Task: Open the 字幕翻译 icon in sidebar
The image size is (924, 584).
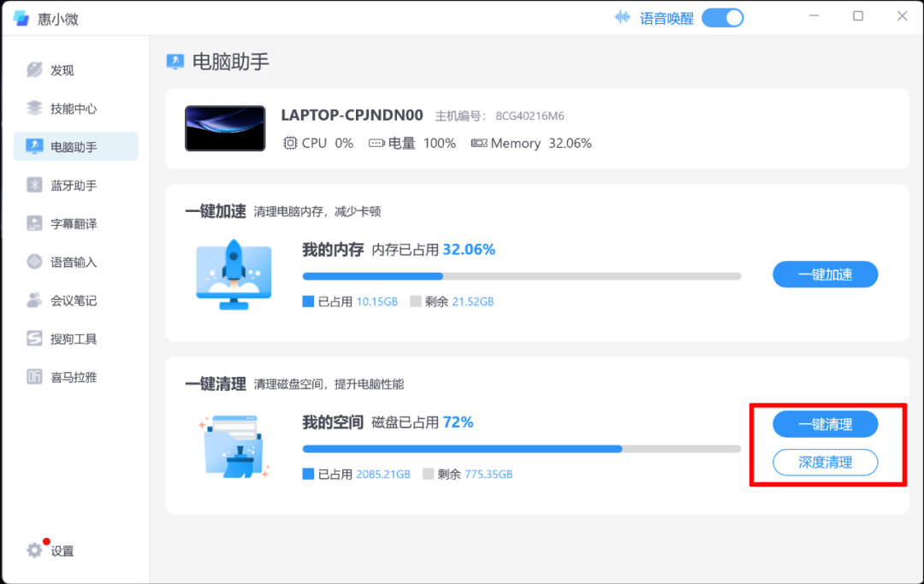Action: coord(34,223)
